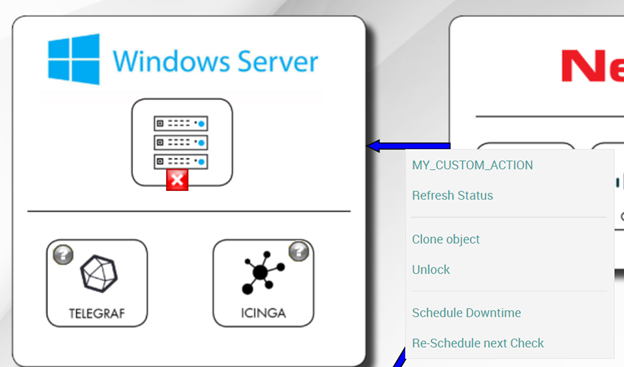Click the red Ne logo in the right panel
This screenshot has height=367, width=624.
point(592,66)
